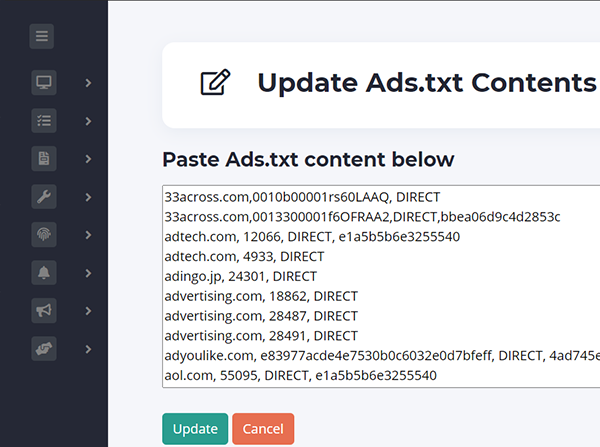Expand the chevron next to bell icon
This screenshot has height=447, width=600.
88,273
